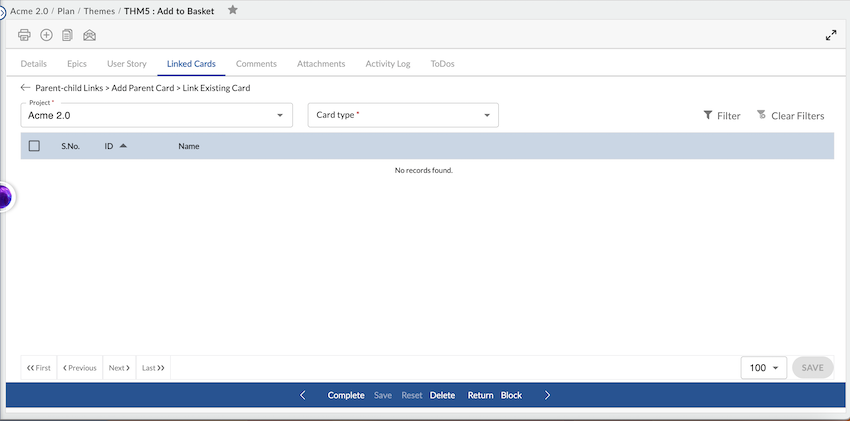Screen dimensions: 850x421
Task: Expand the view to full screen
Action: [x=830, y=35]
